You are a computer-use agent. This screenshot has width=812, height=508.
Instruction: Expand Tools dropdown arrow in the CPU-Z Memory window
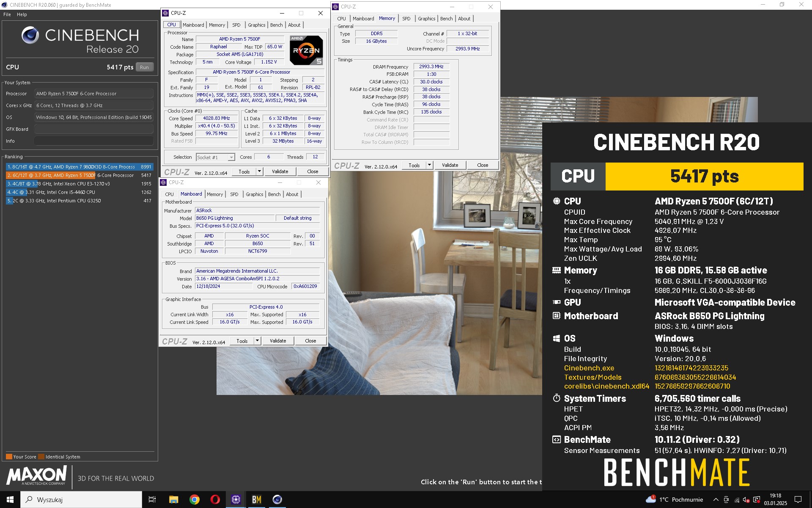pos(430,165)
